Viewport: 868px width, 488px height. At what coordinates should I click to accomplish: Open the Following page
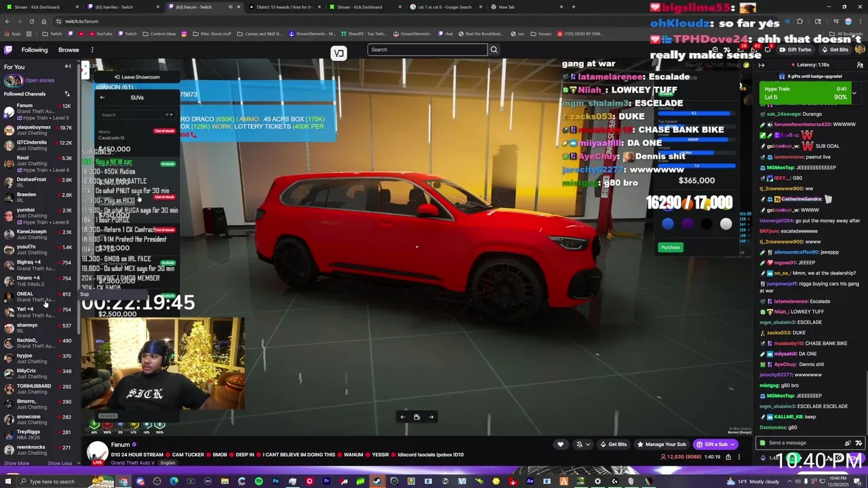click(x=35, y=49)
